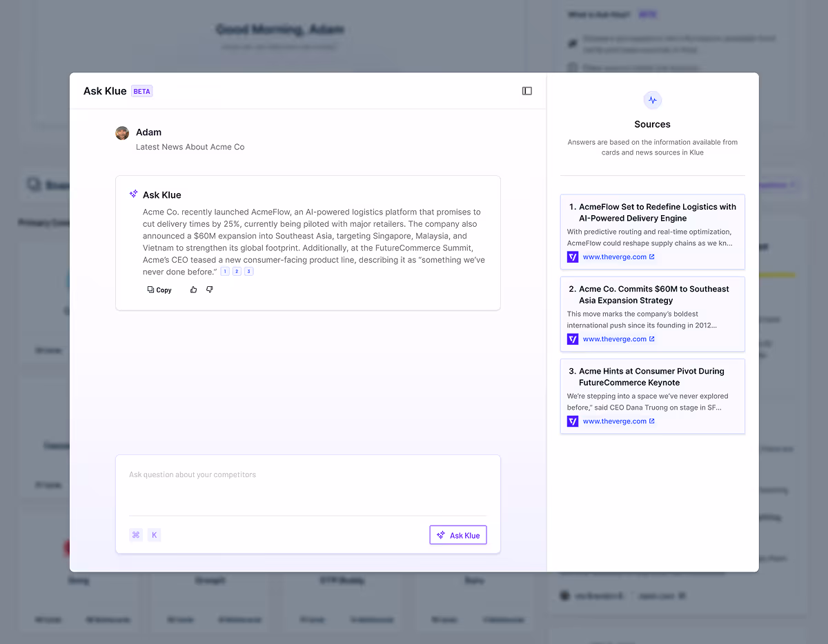Focus the Ask question about your competitors field
The width and height of the screenshot is (828, 644).
(x=308, y=485)
